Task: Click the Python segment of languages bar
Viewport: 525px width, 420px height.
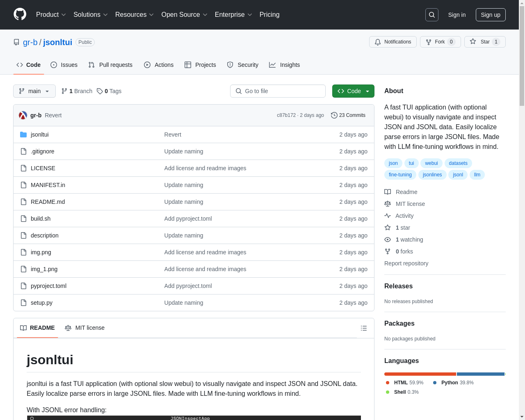Action: 481,374
